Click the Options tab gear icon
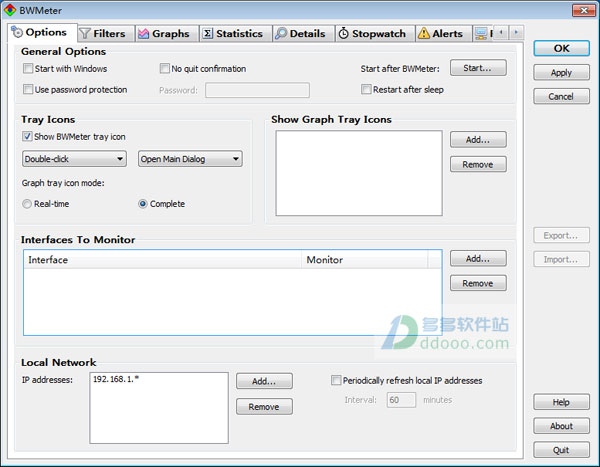Screen dimensions: 600x467 point(17,32)
